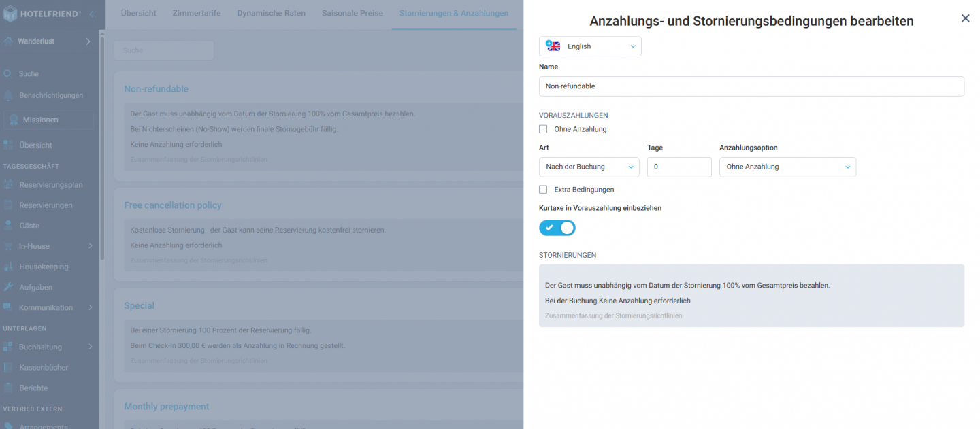This screenshot has width=980, height=429.
Task: Open the Aufgaben wrench icon
Action: [8, 287]
